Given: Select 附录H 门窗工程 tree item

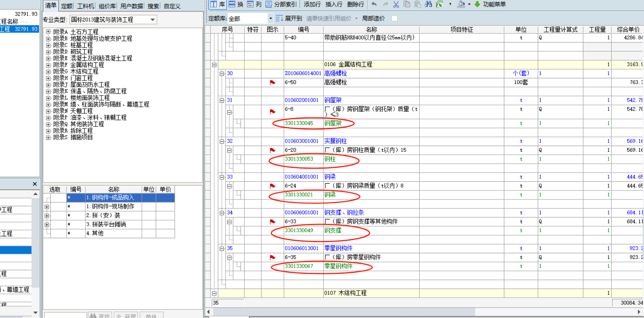Looking at the screenshot, I should point(73,78).
